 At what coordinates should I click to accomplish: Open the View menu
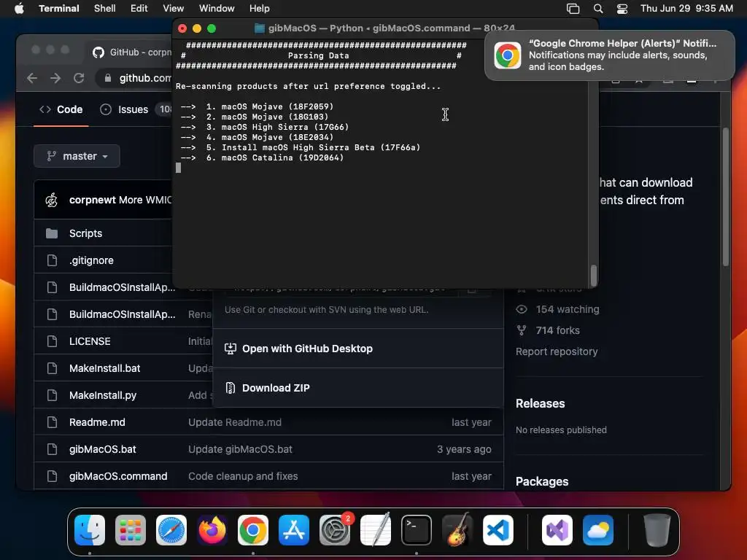pos(174,8)
